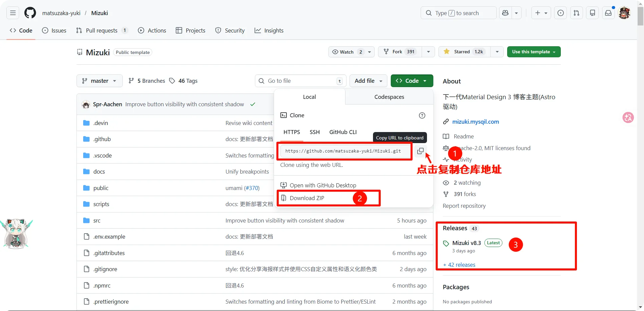Screen dimensions: 644x311
Task: Open the Pull requests tab
Action: 102,30
